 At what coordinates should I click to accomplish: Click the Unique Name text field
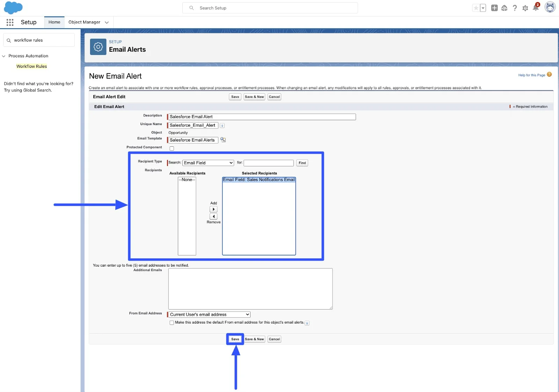coord(193,125)
